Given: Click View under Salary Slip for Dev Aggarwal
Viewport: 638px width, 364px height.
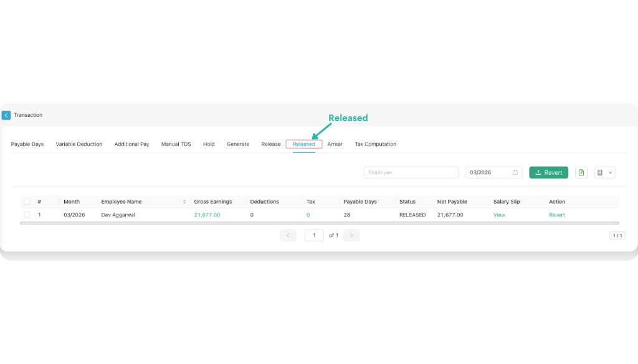Looking at the screenshot, I should [498, 215].
